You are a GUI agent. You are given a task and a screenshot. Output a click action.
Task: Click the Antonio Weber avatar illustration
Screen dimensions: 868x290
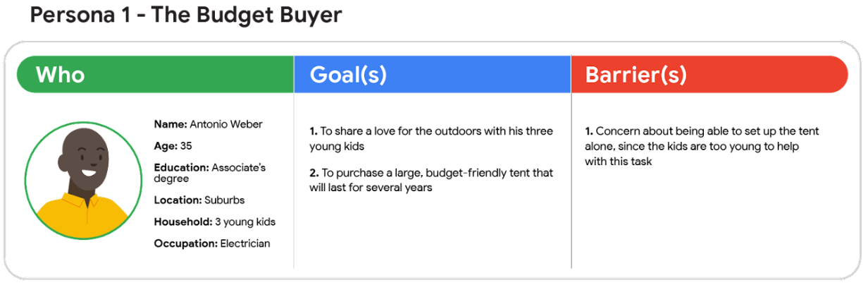pyautogui.click(x=82, y=180)
